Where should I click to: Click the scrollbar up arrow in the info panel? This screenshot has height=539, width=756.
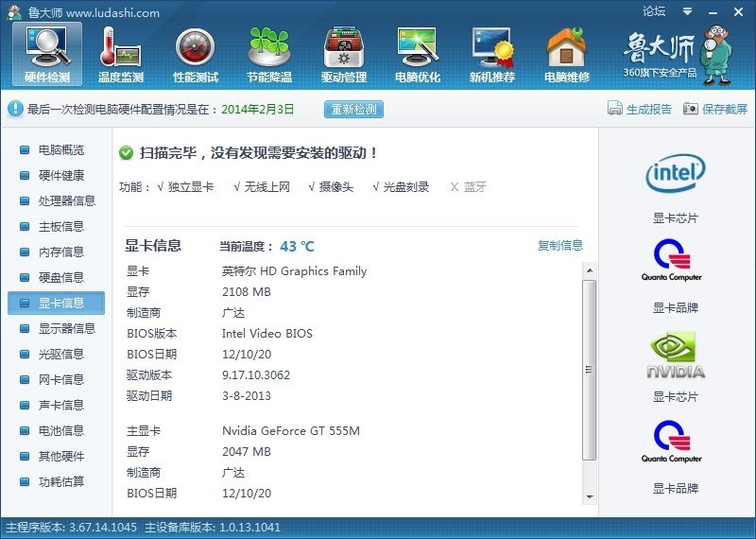[590, 271]
